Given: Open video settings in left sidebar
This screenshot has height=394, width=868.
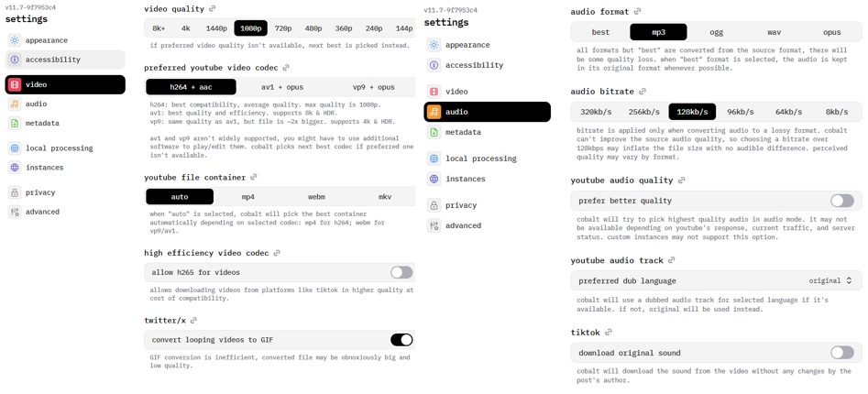Looking at the screenshot, I should (65, 84).
